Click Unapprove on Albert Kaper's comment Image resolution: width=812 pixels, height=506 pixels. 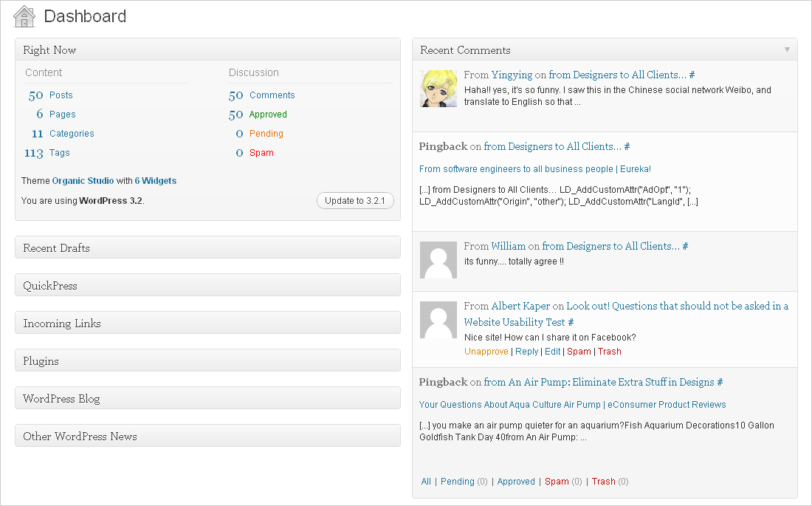(x=486, y=352)
